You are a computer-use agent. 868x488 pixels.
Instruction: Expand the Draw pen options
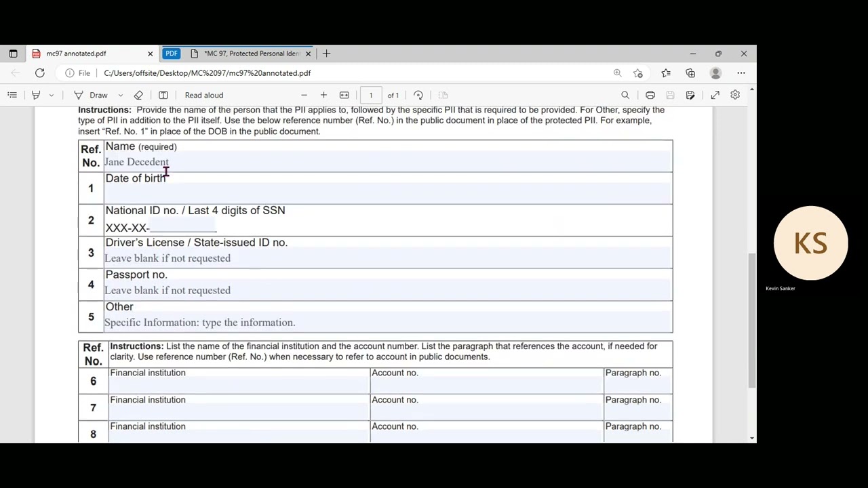click(121, 96)
